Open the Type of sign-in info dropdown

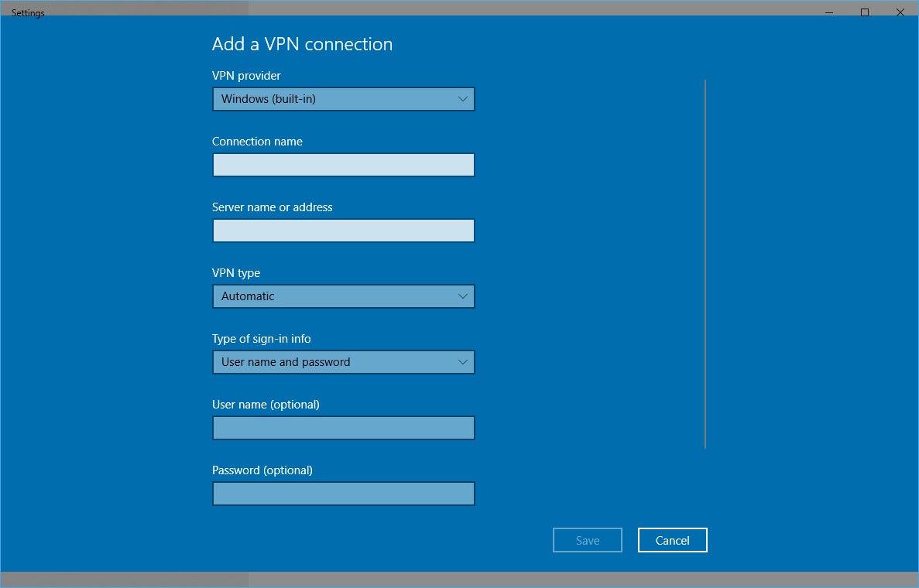click(x=343, y=362)
